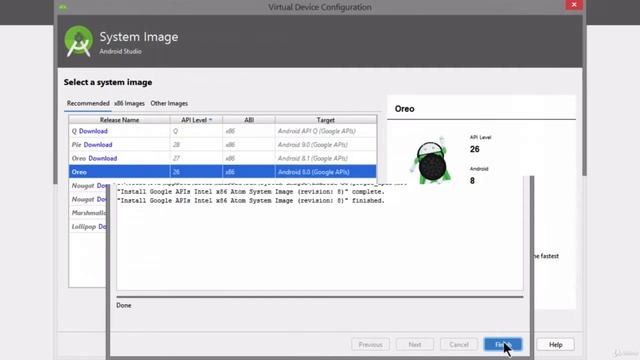Close the Virtual Device Configuration window
The image size is (640, 360).
(573, 4)
